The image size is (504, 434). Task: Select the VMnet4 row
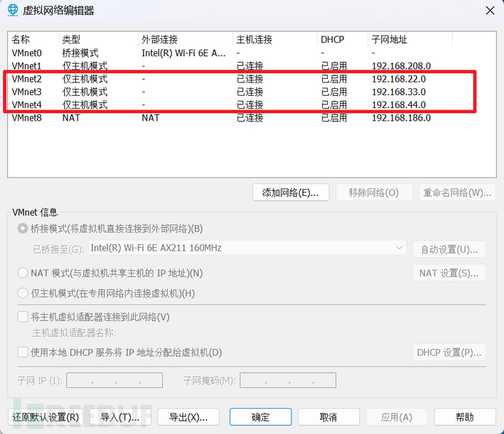pyautogui.click(x=252, y=104)
